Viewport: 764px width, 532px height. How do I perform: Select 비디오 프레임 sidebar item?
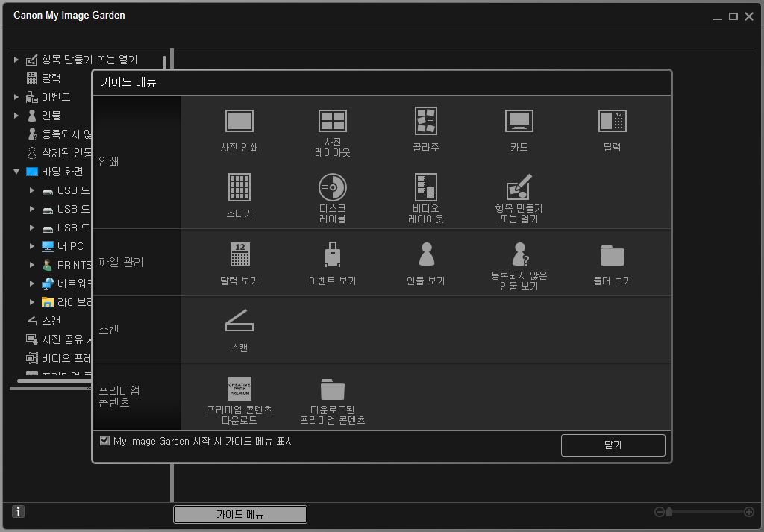pyautogui.click(x=58, y=358)
